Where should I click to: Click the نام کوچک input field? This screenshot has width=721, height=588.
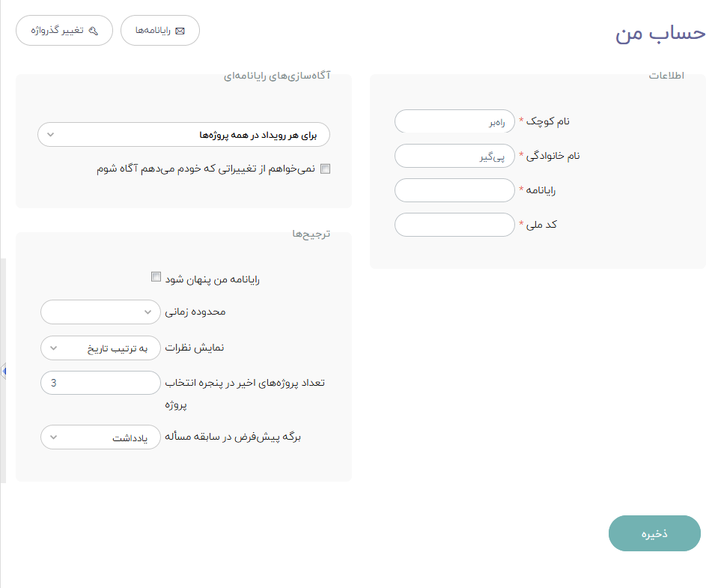454,121
